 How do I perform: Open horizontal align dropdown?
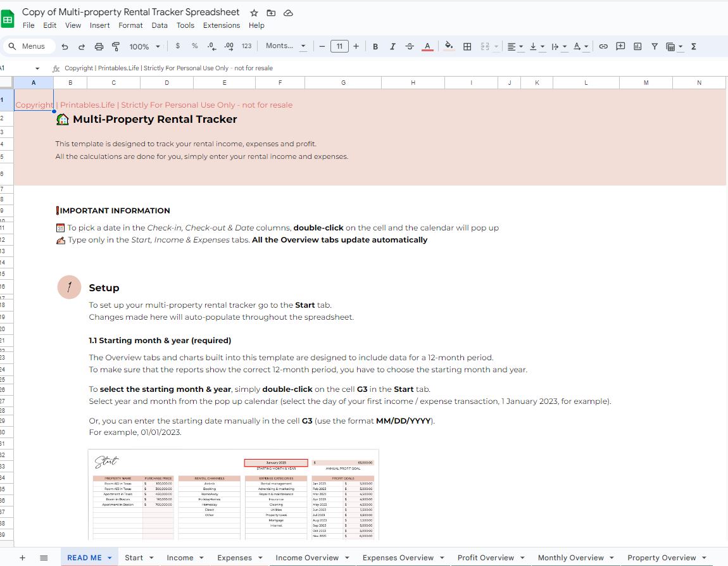pos(515,46)
